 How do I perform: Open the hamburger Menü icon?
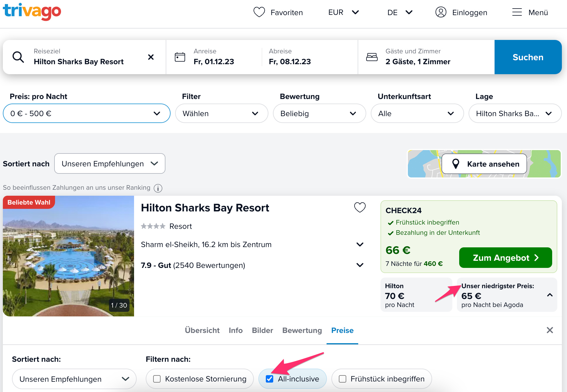click(517, 12)
